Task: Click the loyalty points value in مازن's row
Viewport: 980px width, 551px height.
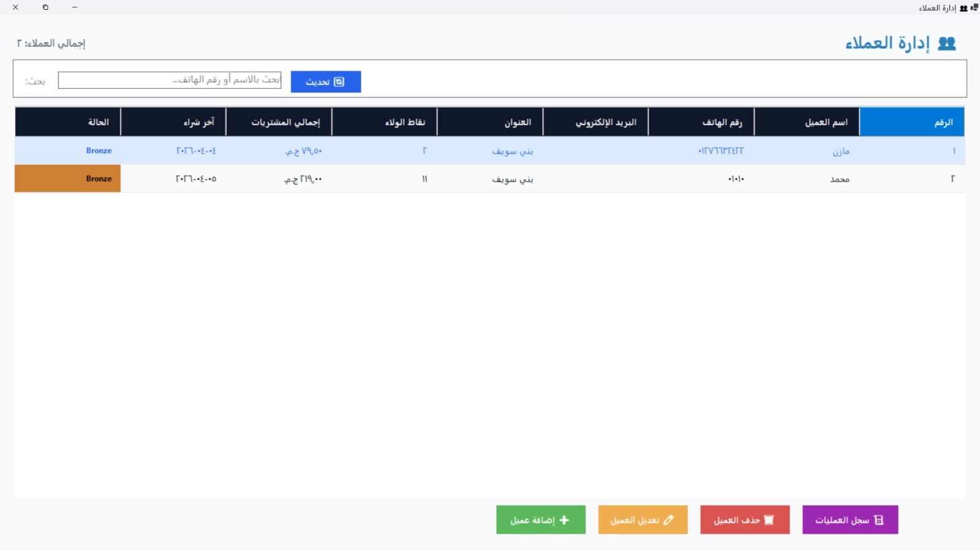Action: (x=424, y=151)
